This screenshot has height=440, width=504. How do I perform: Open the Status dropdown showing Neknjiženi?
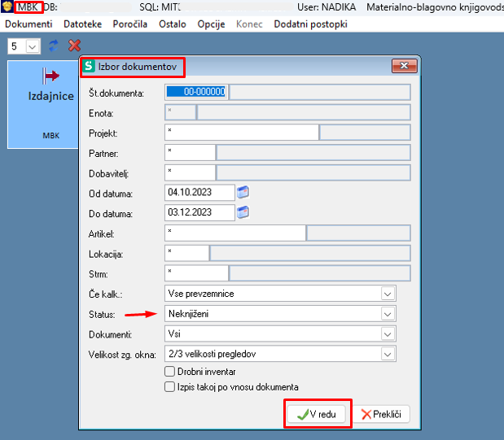tap(388, 314)
